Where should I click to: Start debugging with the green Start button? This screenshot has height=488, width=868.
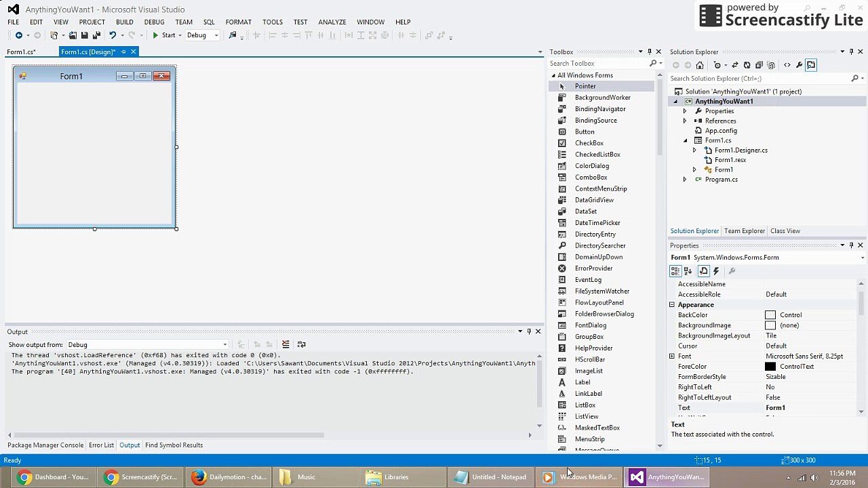[164, 35]
